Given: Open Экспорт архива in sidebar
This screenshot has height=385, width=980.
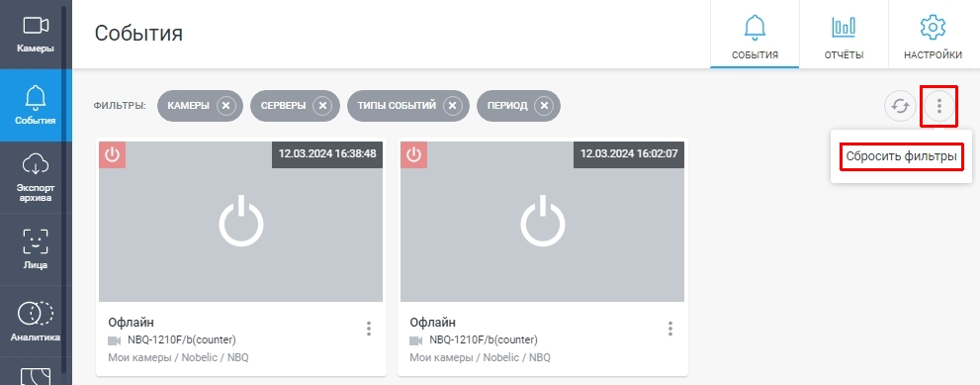Looking at the screenshot, I should [x=36, y=178].
